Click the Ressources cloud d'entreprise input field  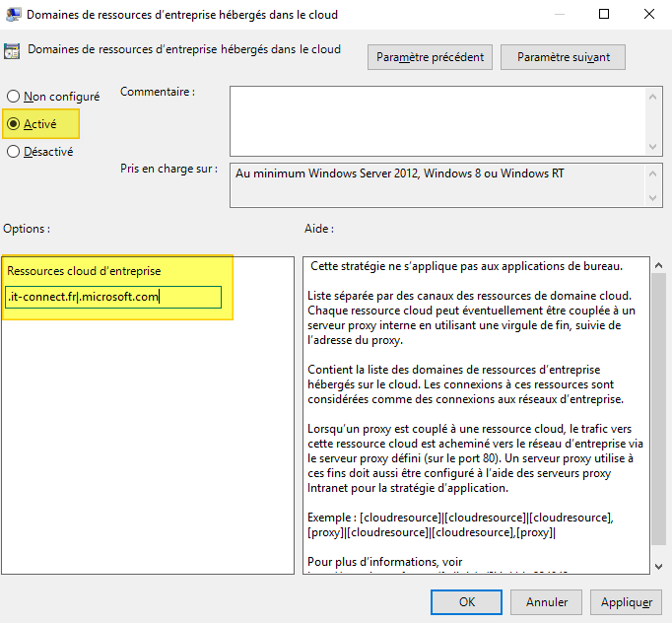[x=112, y=297]
